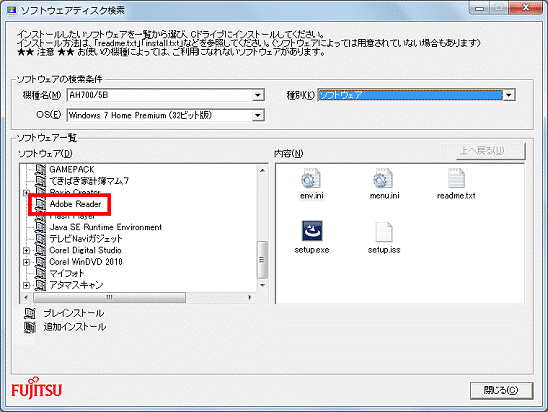Click the 上へ戻る(U) button
This screenshot has width=548, height=412.
click(x=482, y=151)
